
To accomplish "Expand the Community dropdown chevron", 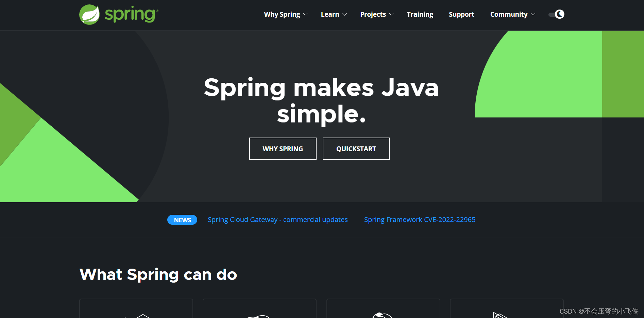I will point(533,15).
